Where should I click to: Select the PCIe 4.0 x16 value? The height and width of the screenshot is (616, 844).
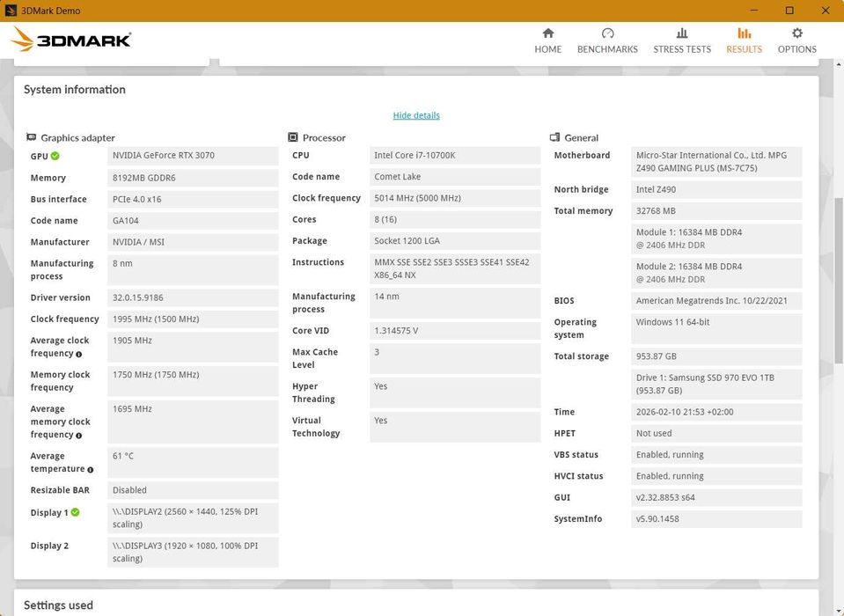193,199
